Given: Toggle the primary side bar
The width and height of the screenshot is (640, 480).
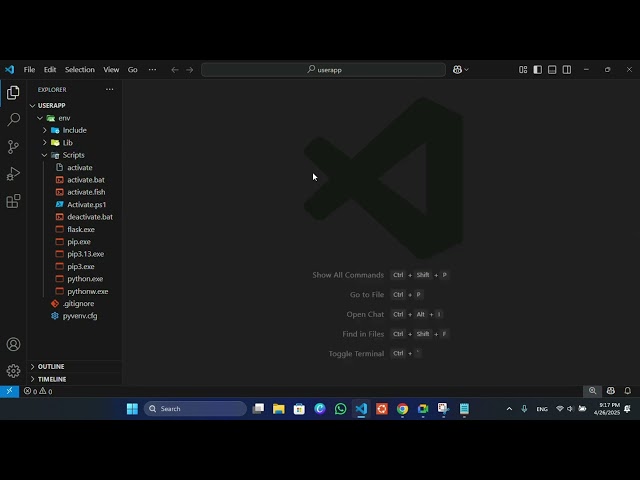Looking at the screenshot, I should pos(538,70).
